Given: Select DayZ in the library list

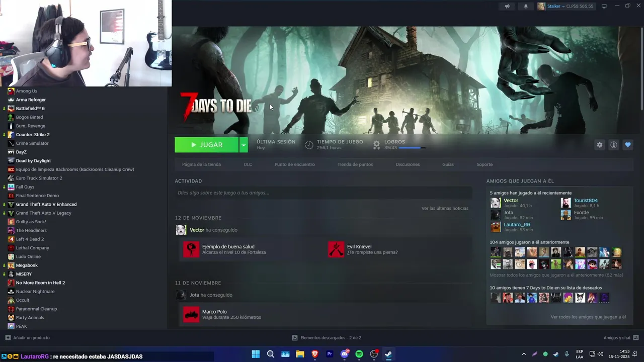Looking at the screenshot, I should 21,152.
